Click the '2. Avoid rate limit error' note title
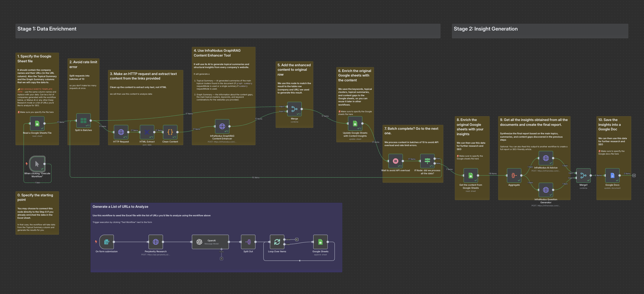 [83, 64]
